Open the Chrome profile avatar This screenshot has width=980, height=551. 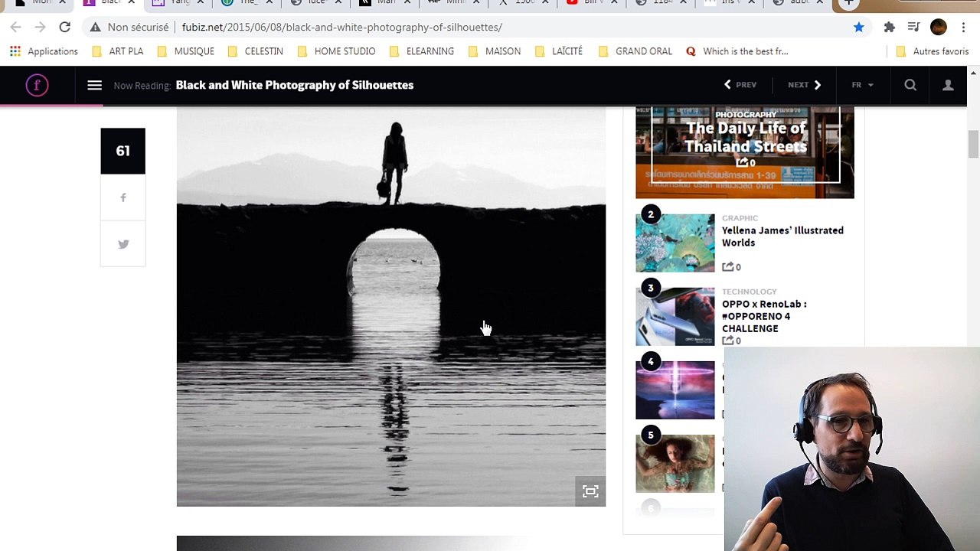[939, 27]
